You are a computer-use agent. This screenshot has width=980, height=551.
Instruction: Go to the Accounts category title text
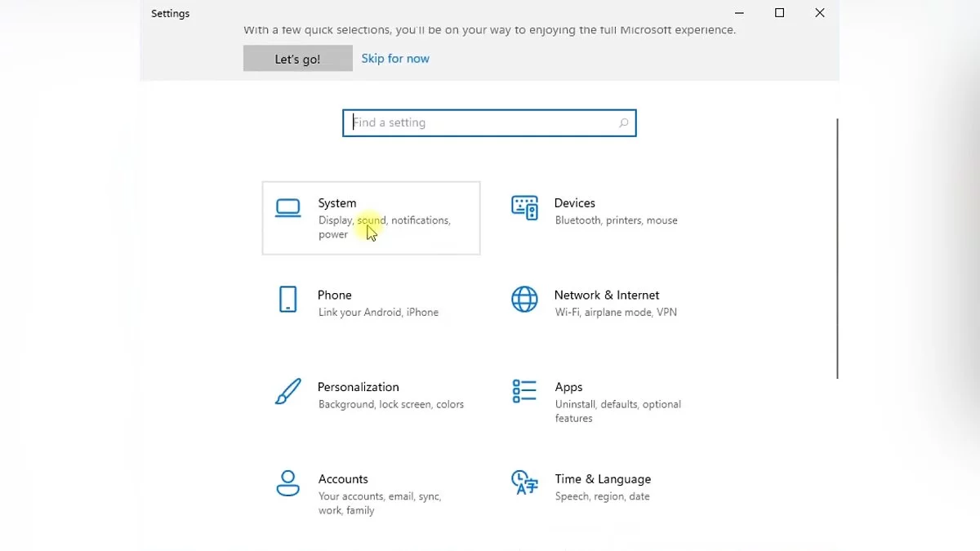343,479
